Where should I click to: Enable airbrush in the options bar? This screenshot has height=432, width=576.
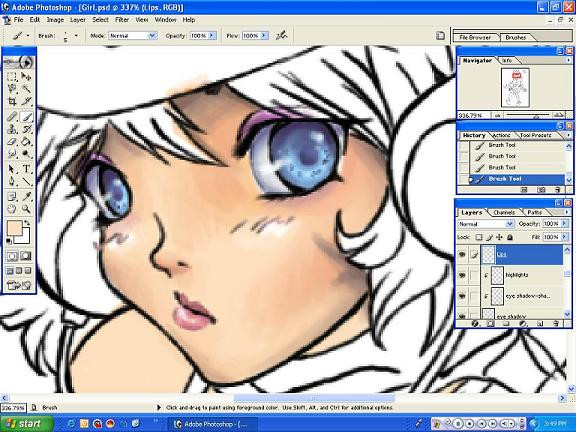tap(282, 36)
